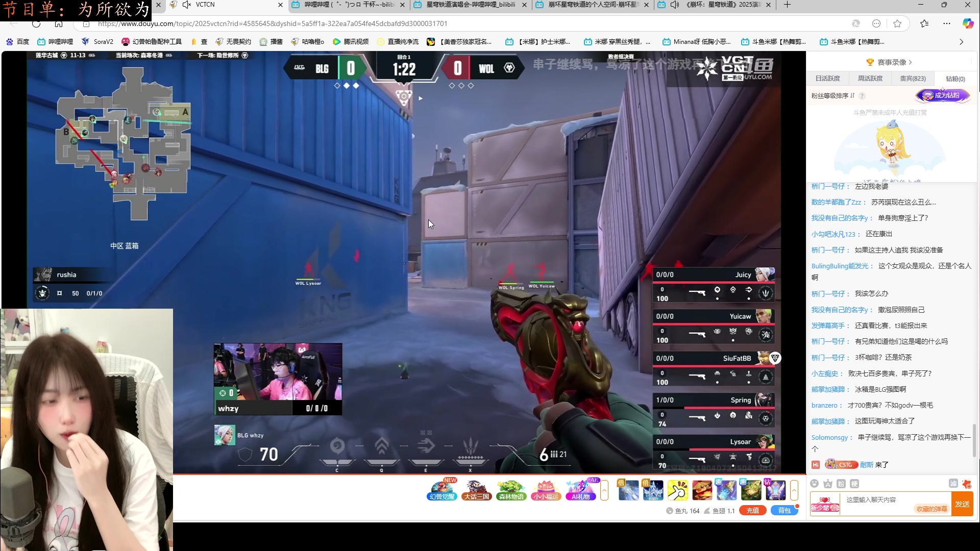980x551 pixels.
Task: Open 收藏的弹幕 saved messages
Action: pyautogui.click(x=932, y=509)
